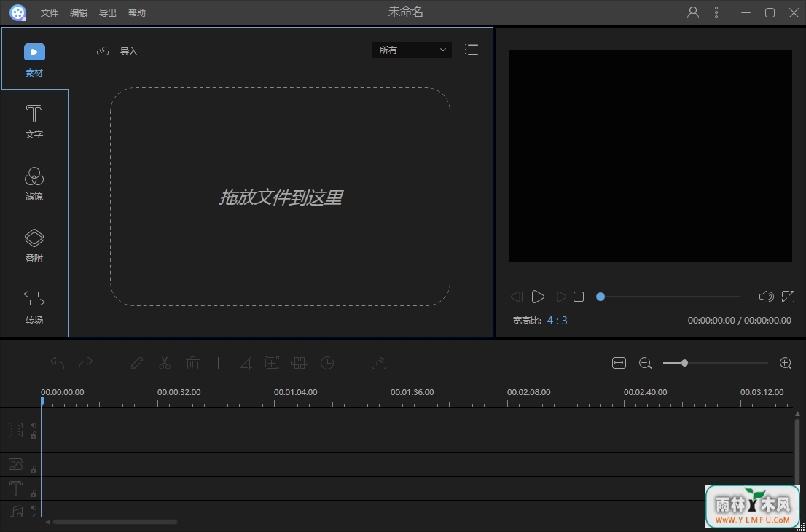Lock the text track

(x=33, y=493)
